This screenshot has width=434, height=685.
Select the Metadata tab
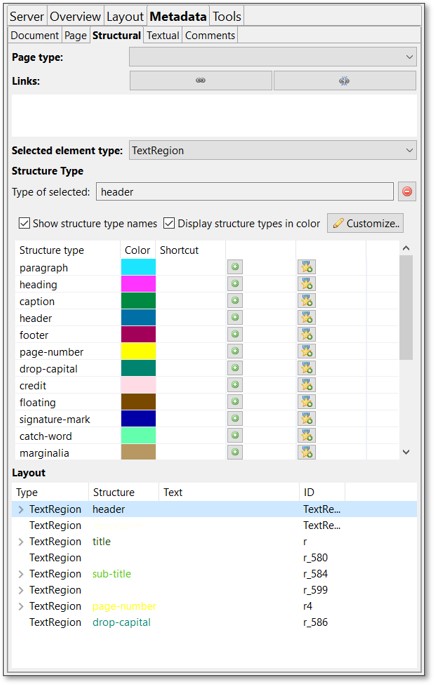point(178,17)
